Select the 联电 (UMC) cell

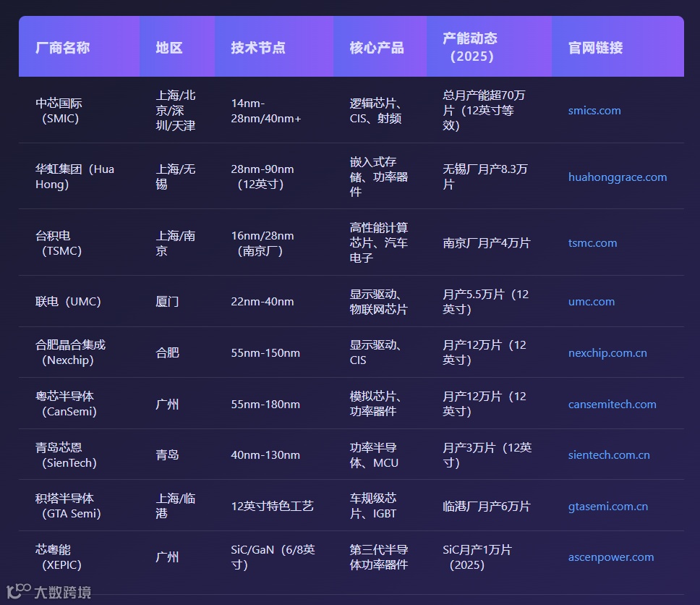[80, 302]
